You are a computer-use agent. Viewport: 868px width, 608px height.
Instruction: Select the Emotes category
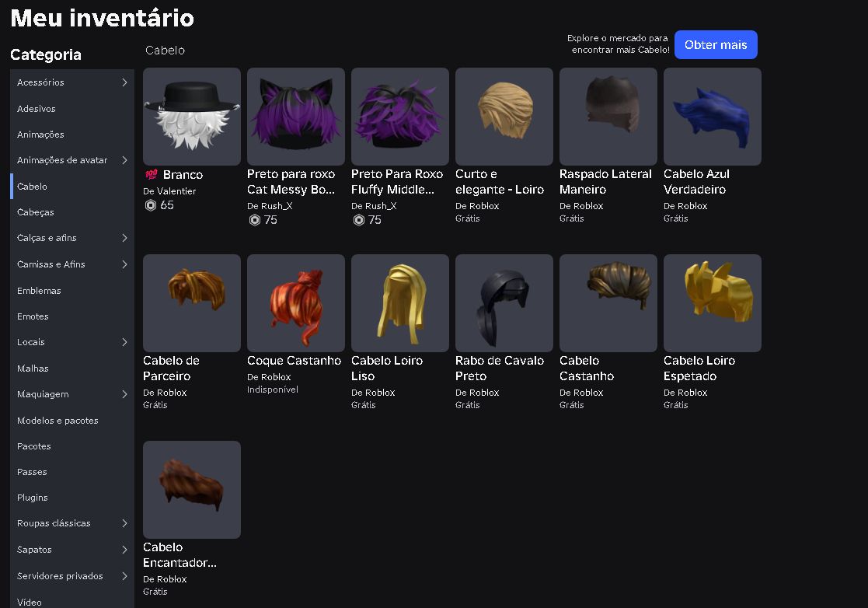pos(72,316)
